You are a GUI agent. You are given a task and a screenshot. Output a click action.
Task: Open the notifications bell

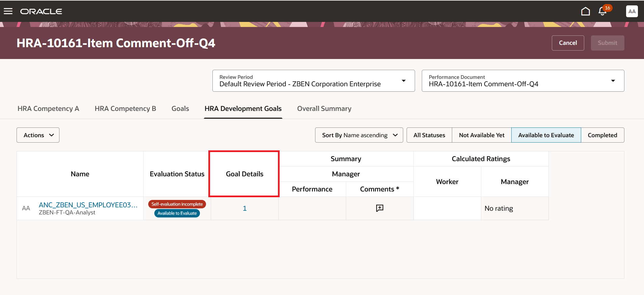pos(602,11)
